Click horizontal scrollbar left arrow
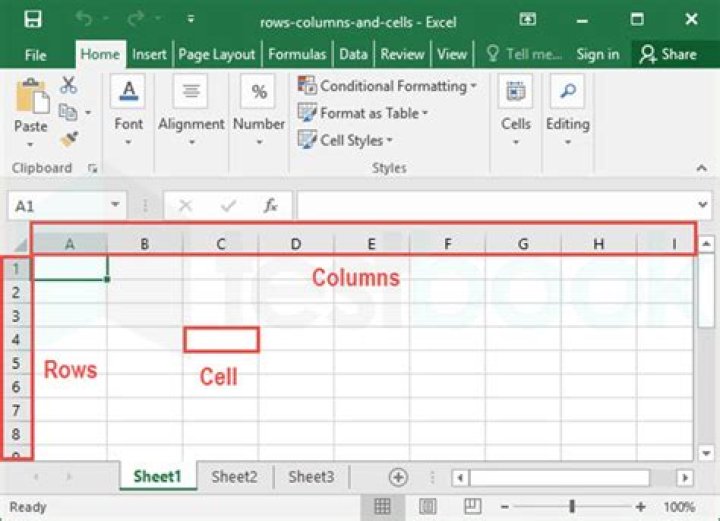720x521 pixels. pyautogui.click(x=460, y=478)
